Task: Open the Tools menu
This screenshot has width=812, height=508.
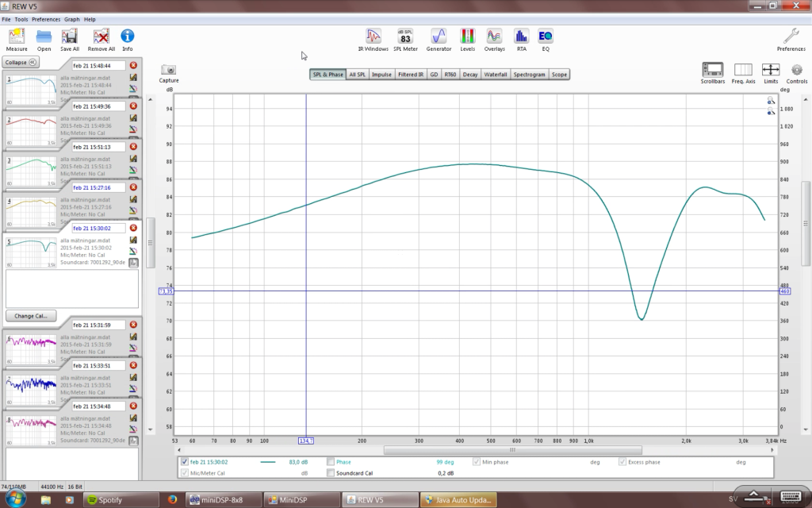Action: [x=21, y=19]
